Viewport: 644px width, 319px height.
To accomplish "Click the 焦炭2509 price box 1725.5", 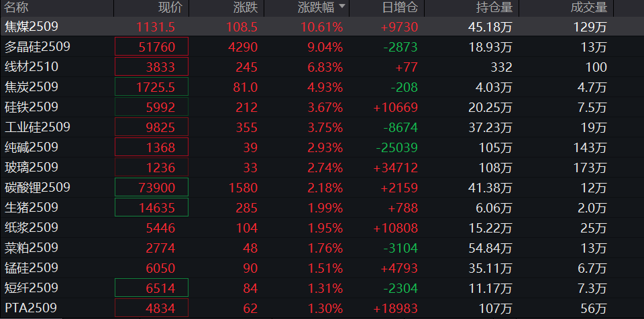I will pos(152,87).
